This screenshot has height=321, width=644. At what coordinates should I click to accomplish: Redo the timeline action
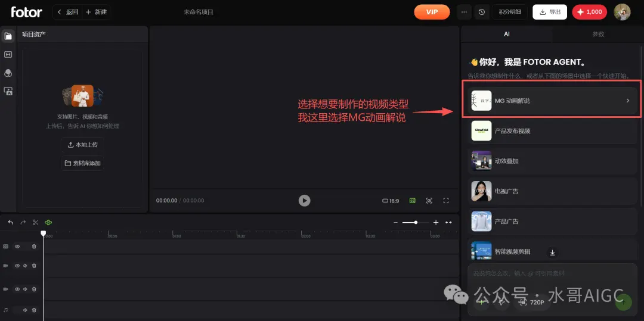coord(23,222)
